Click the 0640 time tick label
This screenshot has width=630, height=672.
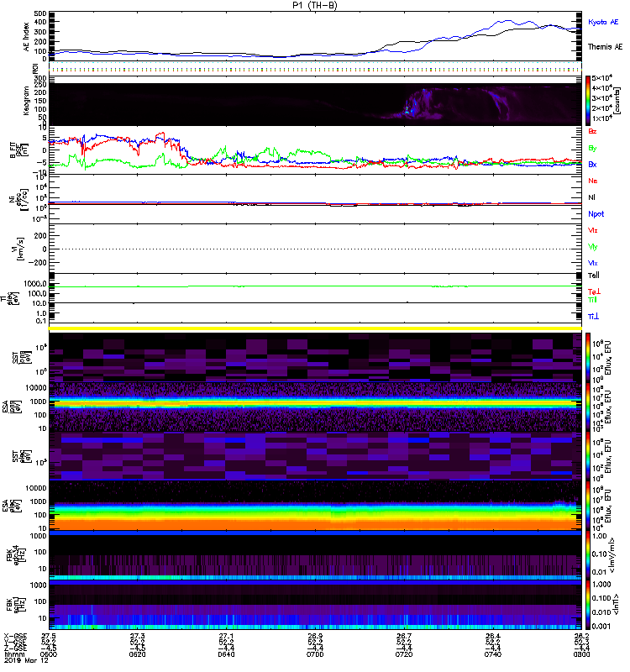click(x=226, y=654)
